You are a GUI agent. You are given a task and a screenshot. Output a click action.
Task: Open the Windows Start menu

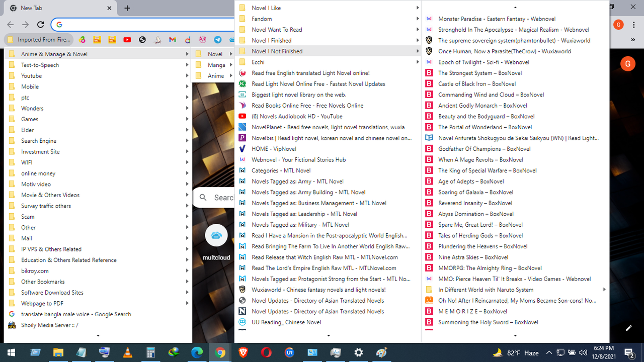tap(11, 352)
